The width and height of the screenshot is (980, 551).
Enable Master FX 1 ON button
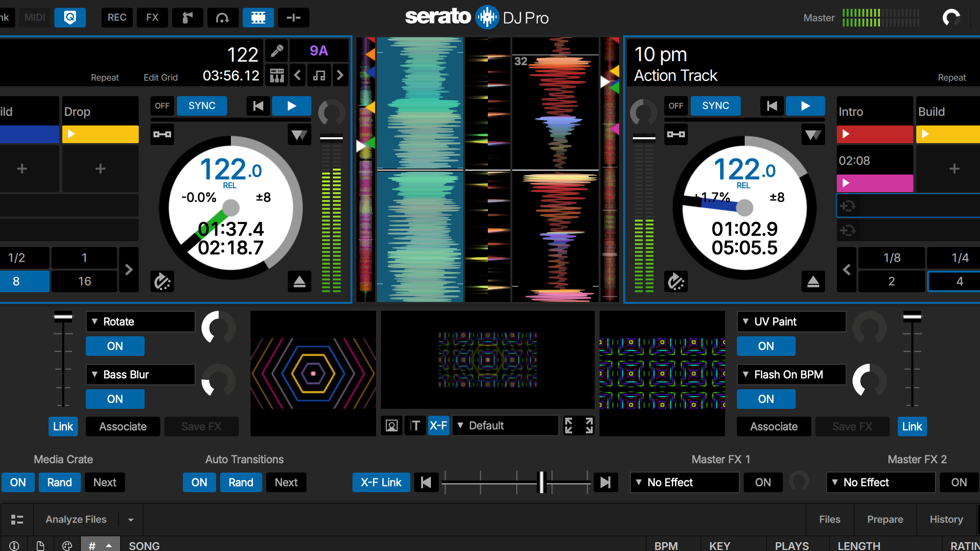click(763, 482)
